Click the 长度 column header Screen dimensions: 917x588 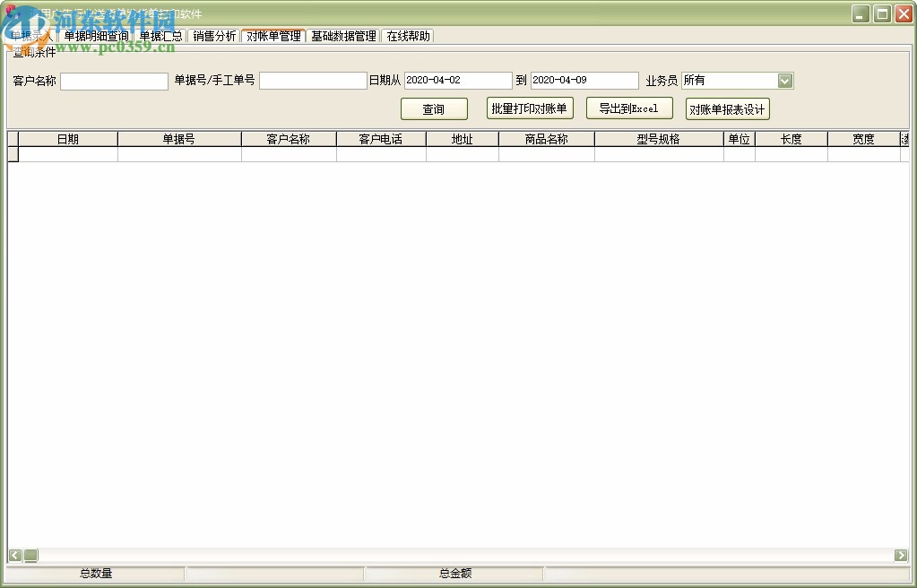[x=792, y=139]
